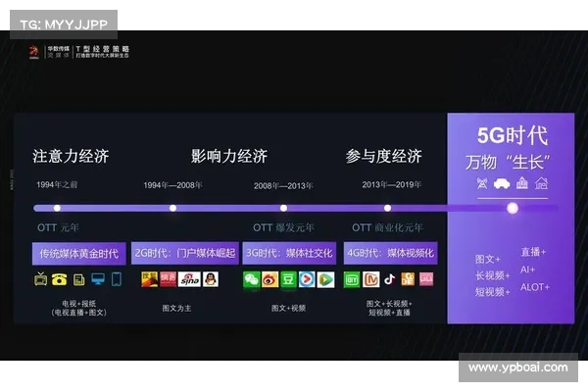This screenshot has width=588, height=392.
Task: Click the Weibo eye logo icon
Action: coord(270,280)
